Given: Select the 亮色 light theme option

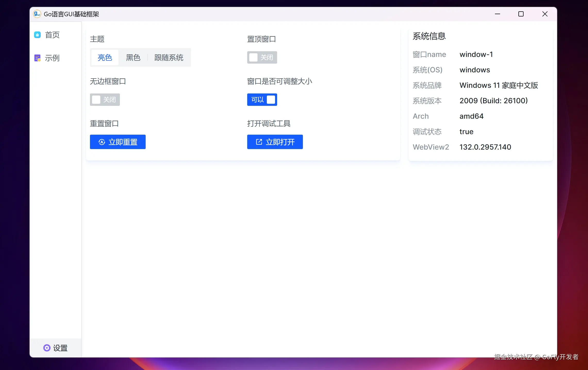Looking at the screenshot, I should [105, 57].
